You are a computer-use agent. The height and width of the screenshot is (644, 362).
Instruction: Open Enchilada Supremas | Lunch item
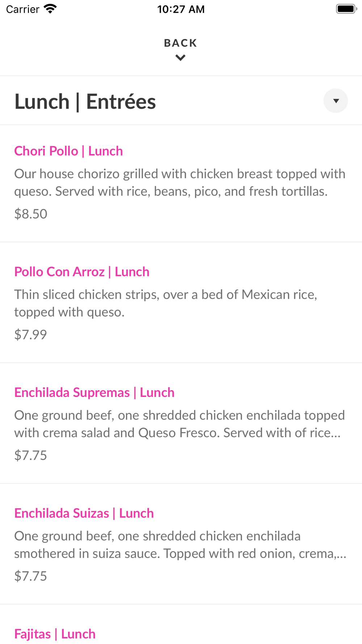[94, 392]
